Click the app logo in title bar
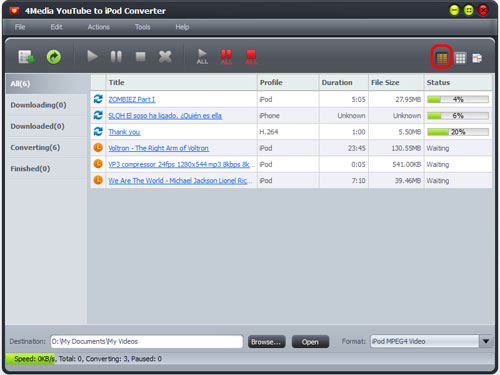This screenshot has height=375, width=500. pos(14,11)
